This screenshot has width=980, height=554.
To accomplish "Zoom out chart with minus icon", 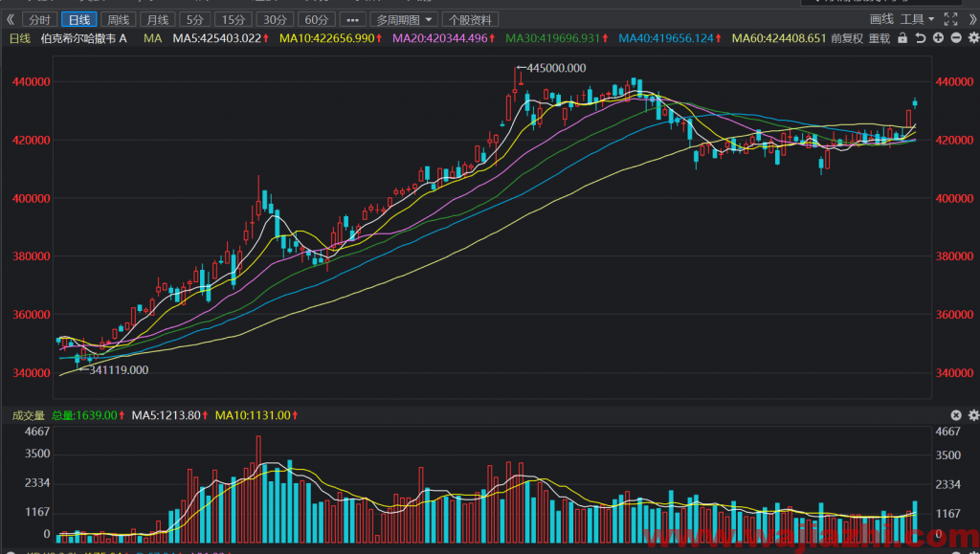I will click(x=956, y=38).
